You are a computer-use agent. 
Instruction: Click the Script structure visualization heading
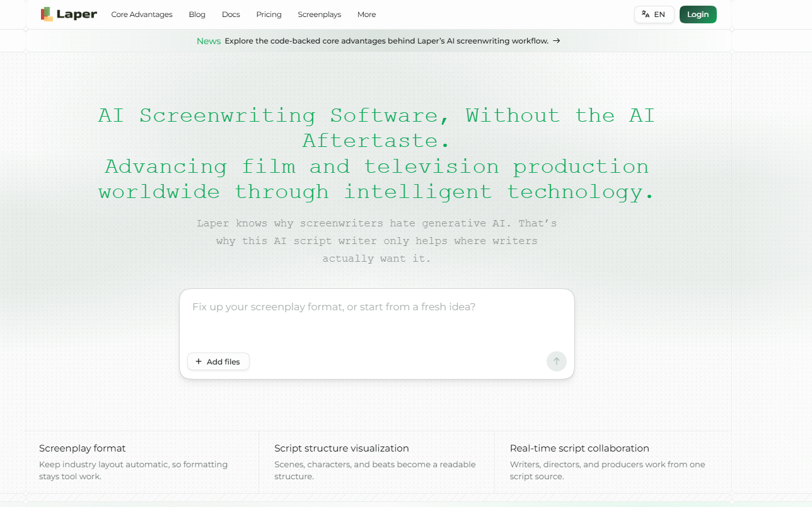tap(342, 448)
